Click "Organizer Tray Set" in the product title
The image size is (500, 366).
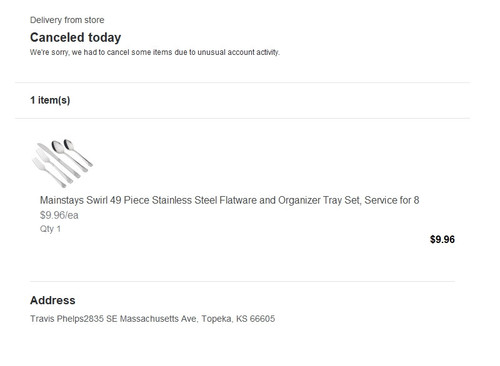click(x=319, y=200)
